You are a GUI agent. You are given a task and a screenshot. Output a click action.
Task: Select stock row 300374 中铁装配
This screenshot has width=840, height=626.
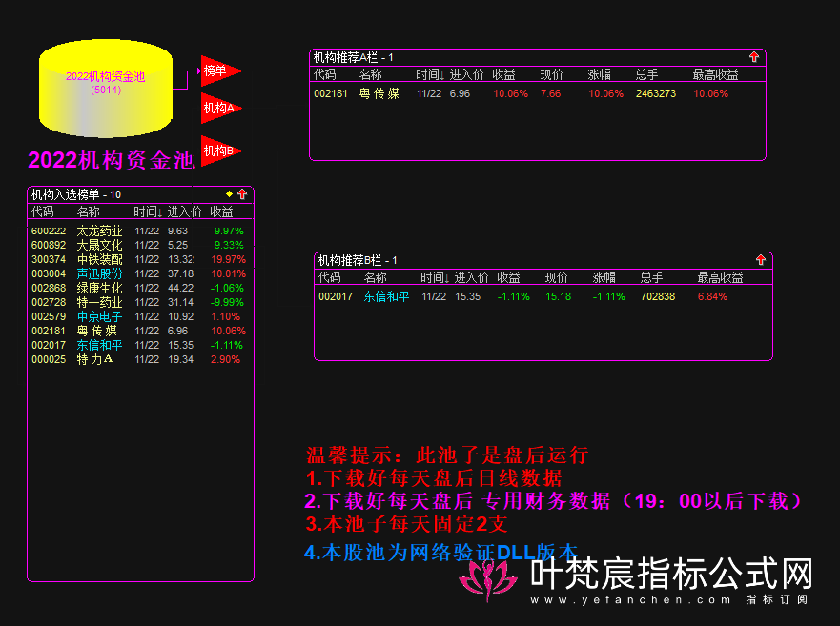tap(138, 260)
